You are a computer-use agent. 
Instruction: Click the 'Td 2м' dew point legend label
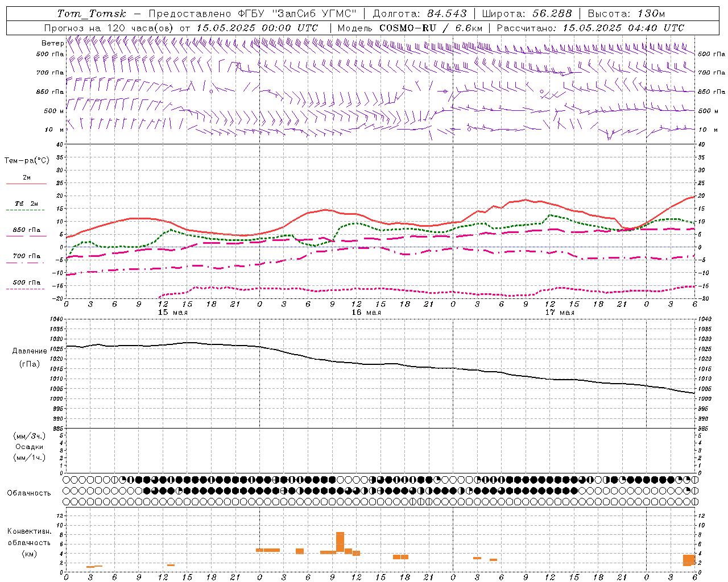(x=26, y=203)
